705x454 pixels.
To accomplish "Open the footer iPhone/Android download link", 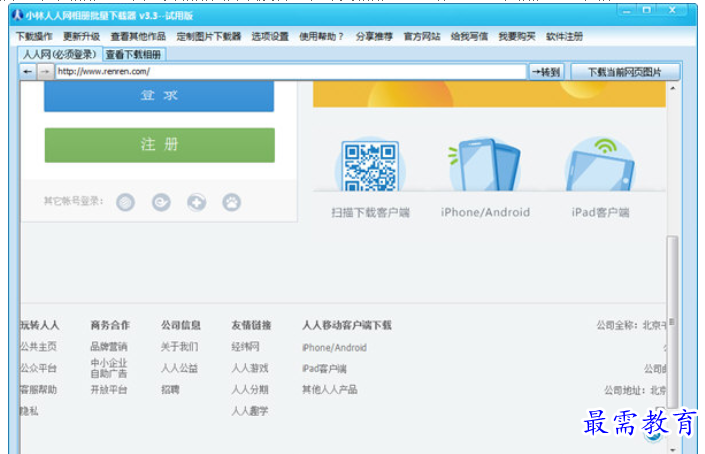I will point(334,347).
